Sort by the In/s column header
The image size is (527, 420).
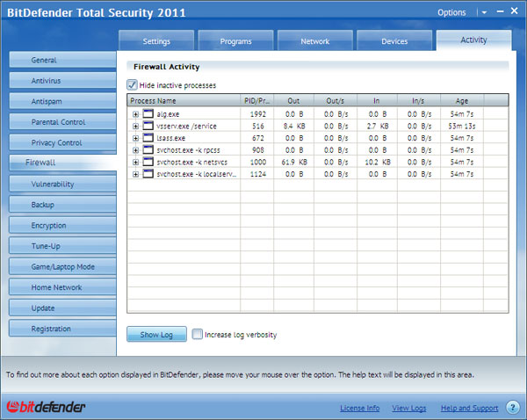pyautogui.click(x=419, y=100)
